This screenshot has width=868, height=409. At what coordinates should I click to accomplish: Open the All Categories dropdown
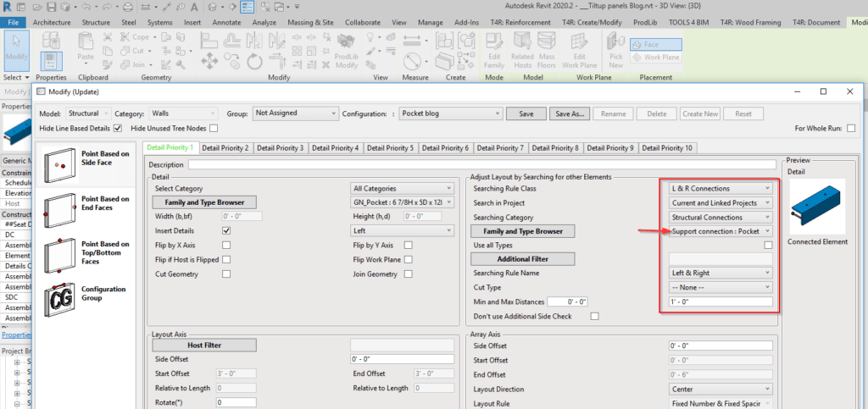pos(403,189)
